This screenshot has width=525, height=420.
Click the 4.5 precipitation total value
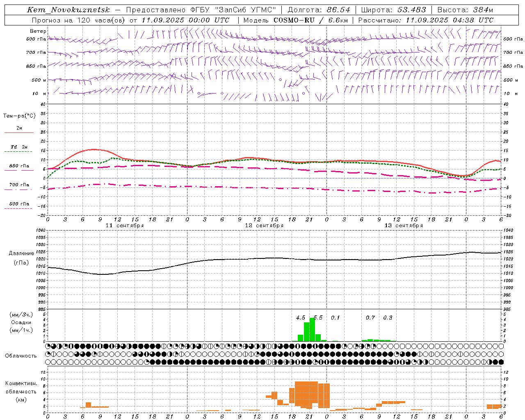[x=300, y=318]
